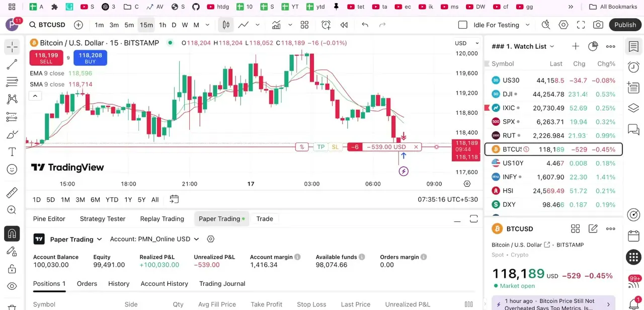The image size is (644, 310).
Task: Toggle hide all drawings eye icon
Action: [x=12, y=286]
